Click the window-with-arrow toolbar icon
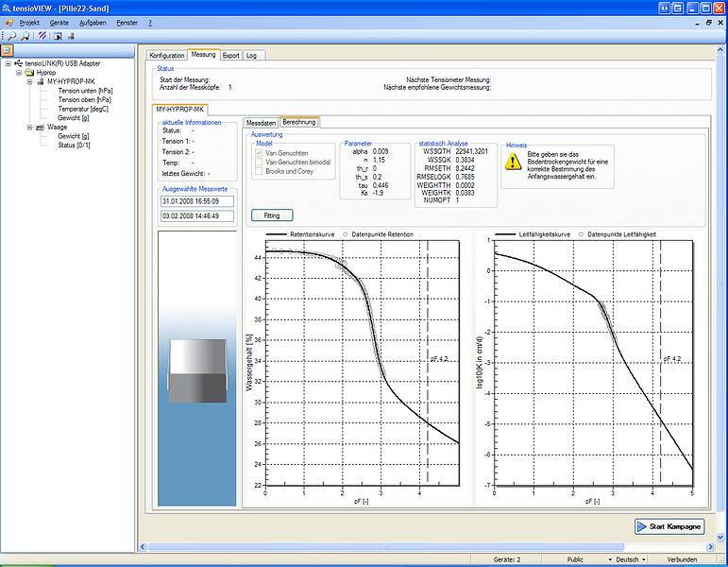The height and width of the screenshot is (567, 728). (58, 36)
